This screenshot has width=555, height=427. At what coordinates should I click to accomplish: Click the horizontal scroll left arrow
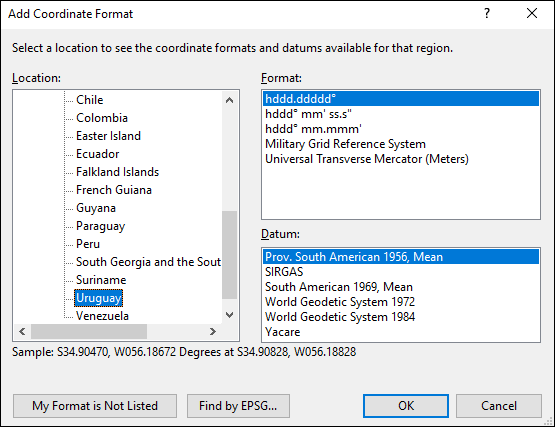tap(22, 332)
